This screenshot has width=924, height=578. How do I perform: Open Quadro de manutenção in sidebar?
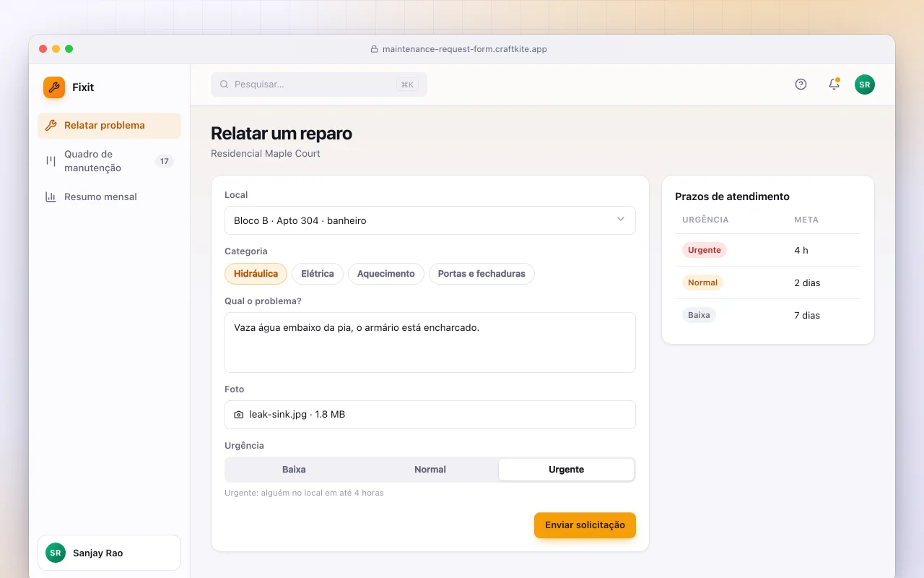[x=109, y=161]
